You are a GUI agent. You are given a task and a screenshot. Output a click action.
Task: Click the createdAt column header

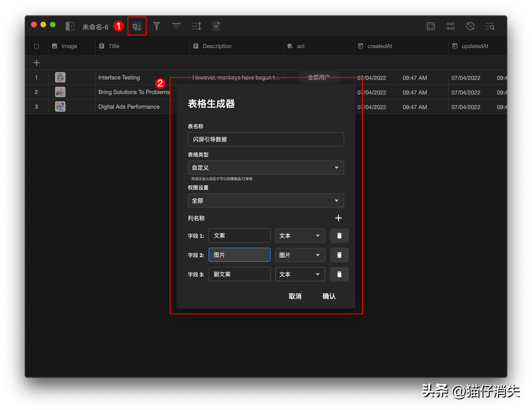[x=401, y=46]
